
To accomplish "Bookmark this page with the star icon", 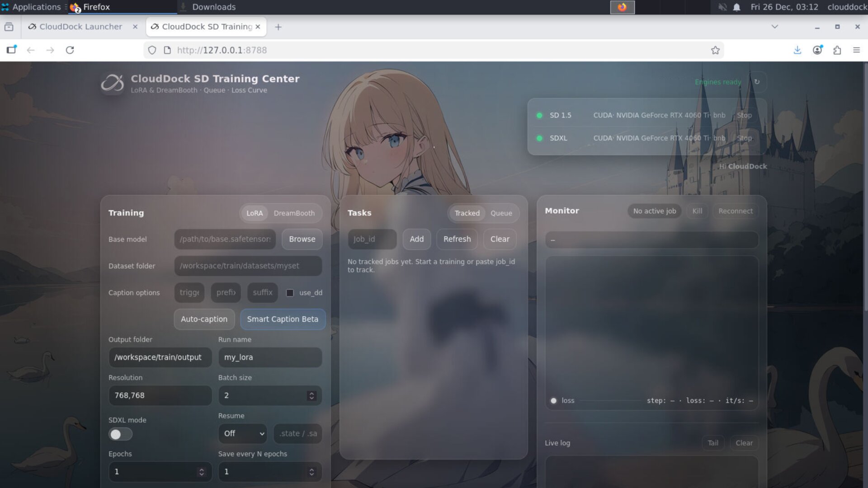I will pos(716,50).
